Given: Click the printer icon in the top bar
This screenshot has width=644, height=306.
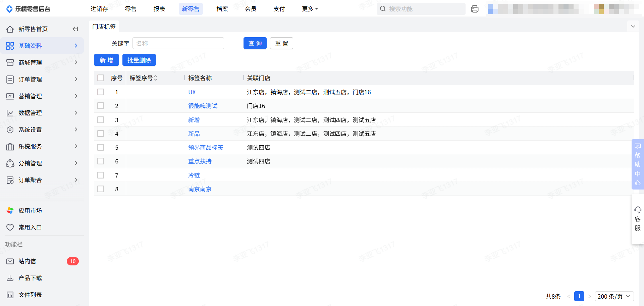Looking at the screenshot, I should [x=475, y=9].
